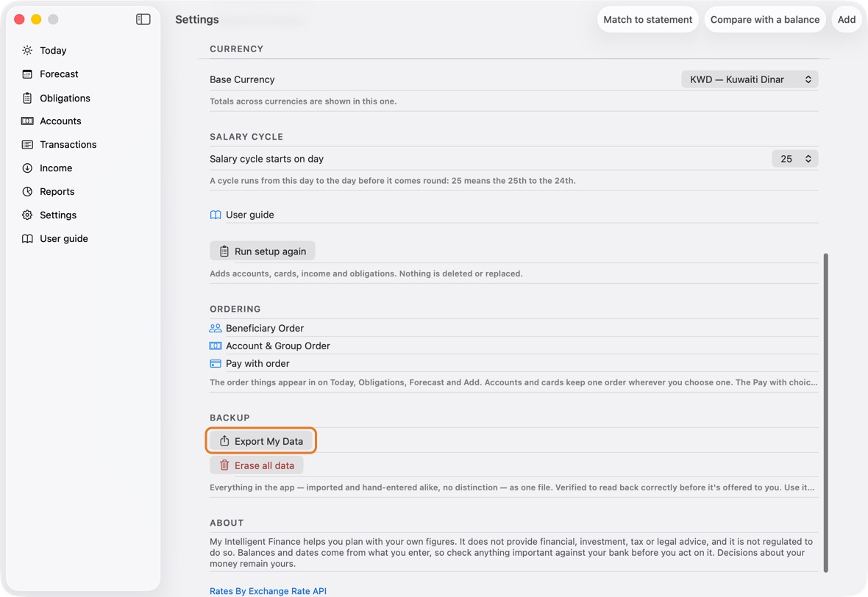Click the Forecast calendar icon
The width and height of the screenshot is (868, 597).
pos(27,74)
